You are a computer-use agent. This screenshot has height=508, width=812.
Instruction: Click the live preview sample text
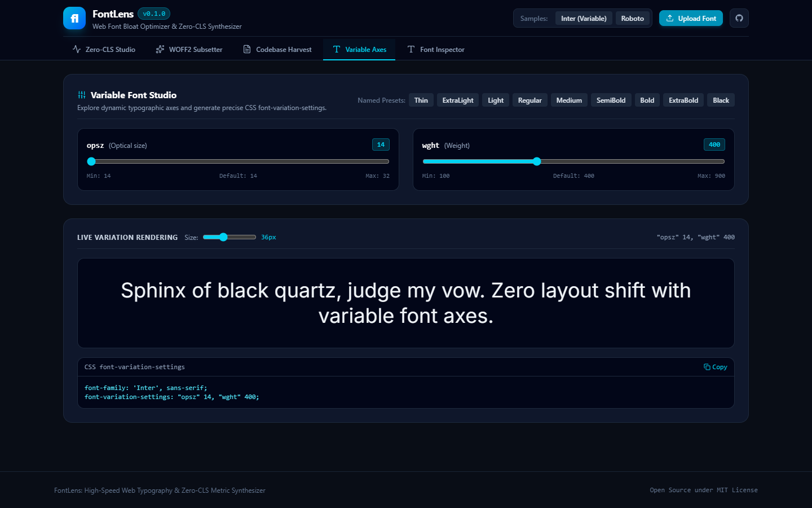(x=406, y=303)
